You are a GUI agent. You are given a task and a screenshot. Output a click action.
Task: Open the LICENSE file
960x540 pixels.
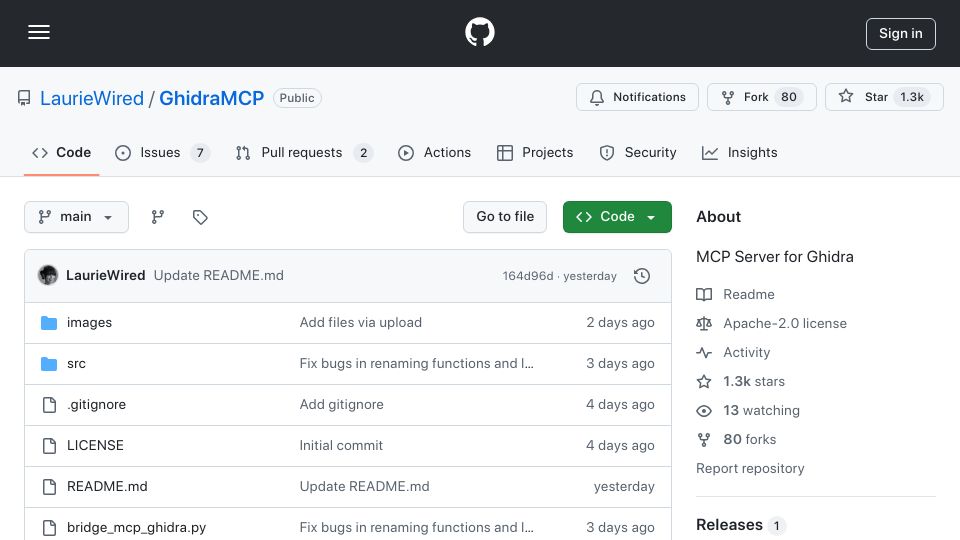(95, 446)
